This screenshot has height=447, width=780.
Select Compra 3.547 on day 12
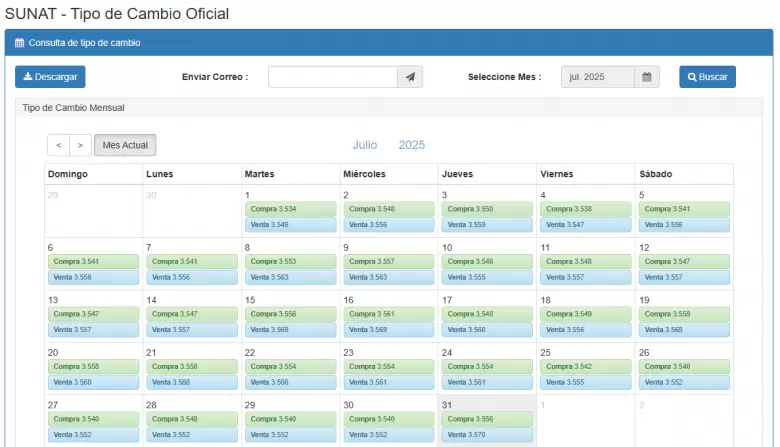tap(684, 262)
